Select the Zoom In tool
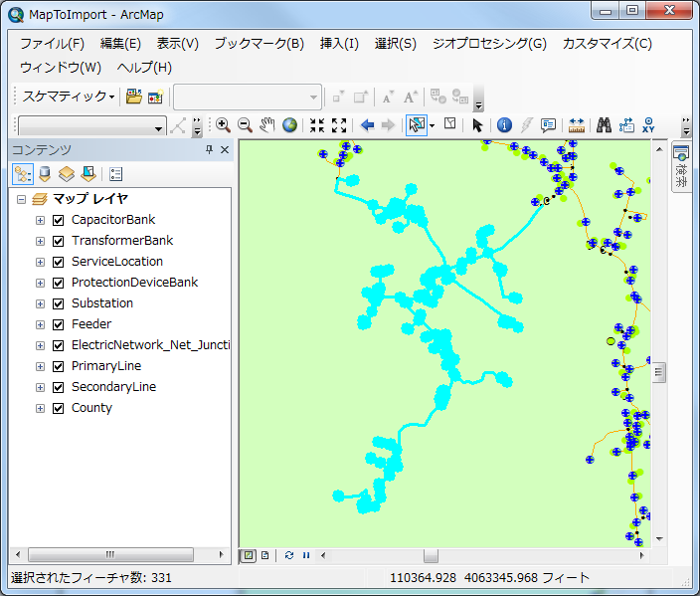Screen dimensions: 700x596 (x=223, y=125)
